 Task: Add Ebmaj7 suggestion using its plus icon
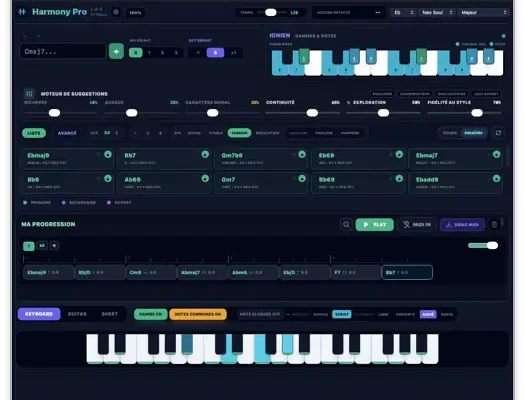click(496, 154)
